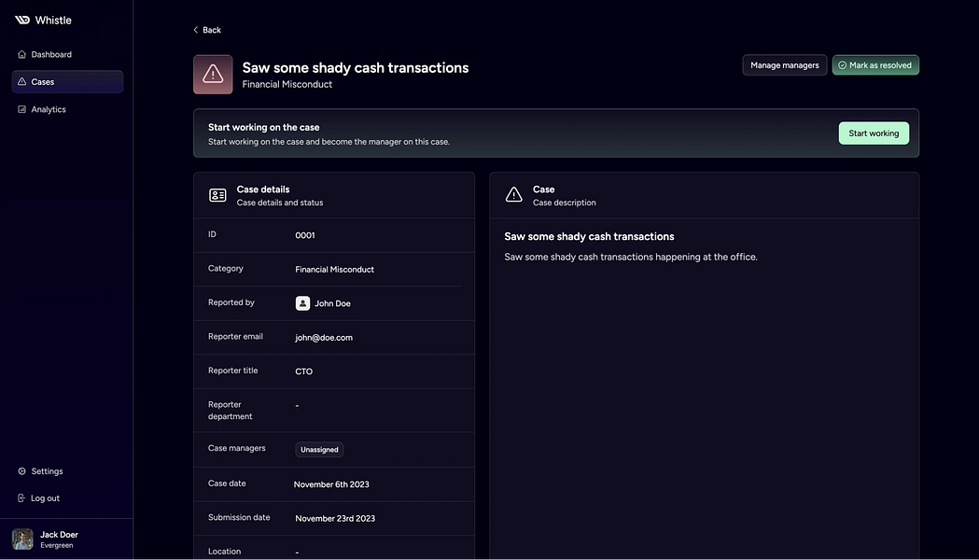Open the Jack Doer Evergreen account entry
979x560 pixels.
pyautogui.click(x=66, y=539)
